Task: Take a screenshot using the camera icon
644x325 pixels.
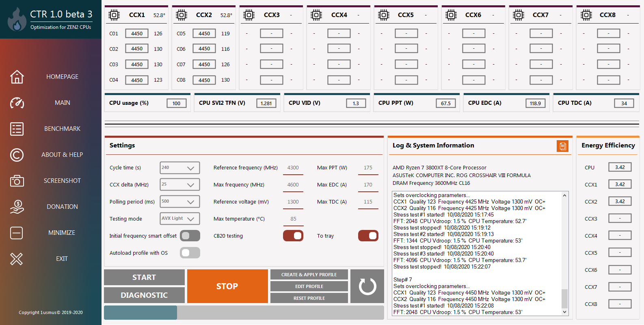Action: [x=17, y=181]
